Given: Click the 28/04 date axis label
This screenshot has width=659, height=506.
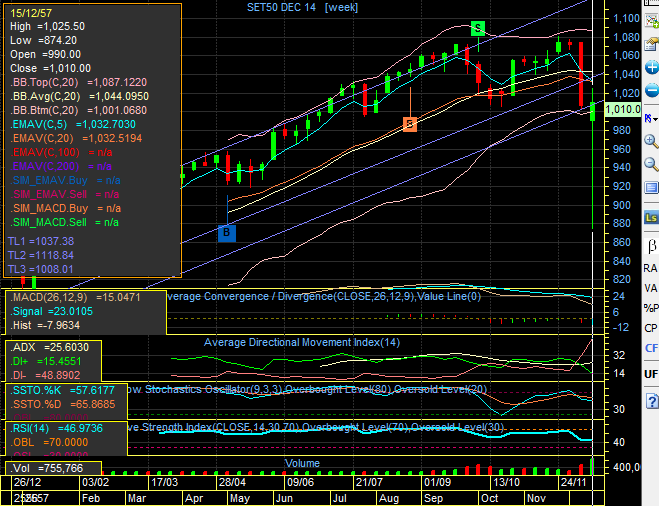Looking at the screenshot, I should coord(232,482).
